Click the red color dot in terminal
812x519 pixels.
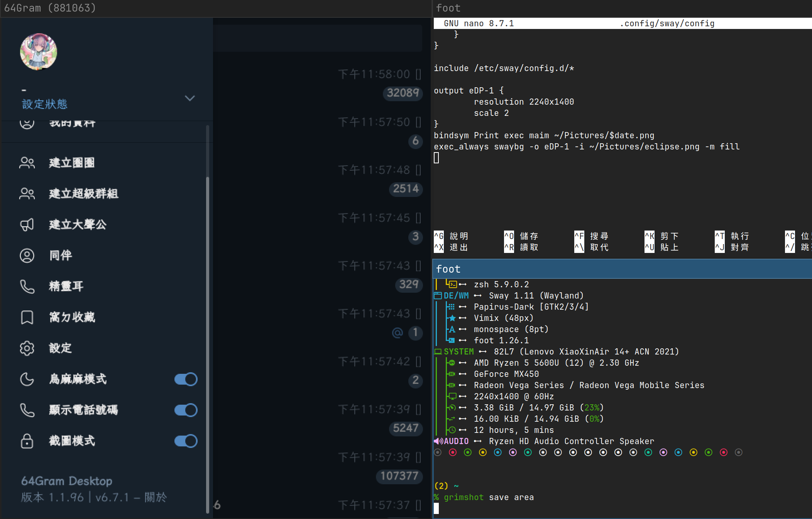(453, 452)
